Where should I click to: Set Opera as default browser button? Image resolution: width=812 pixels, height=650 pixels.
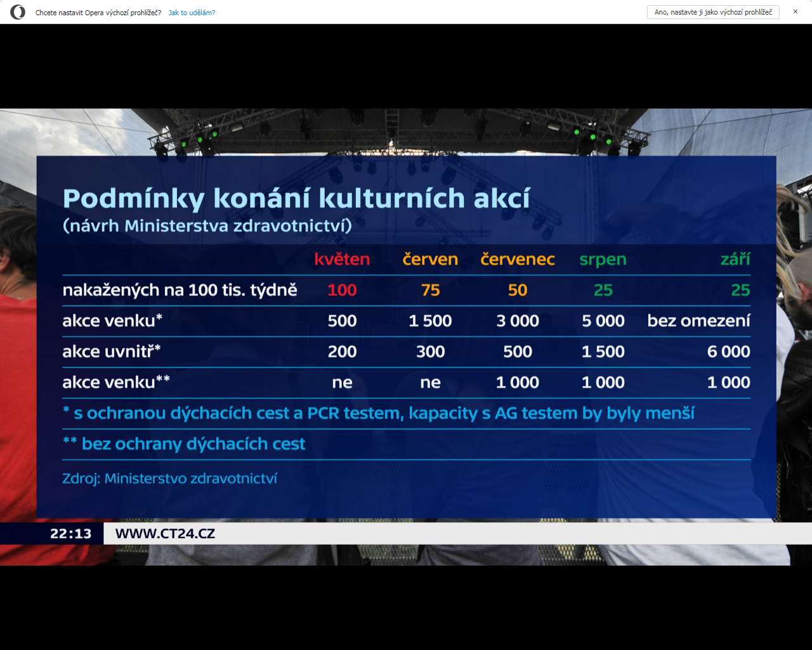713,12
